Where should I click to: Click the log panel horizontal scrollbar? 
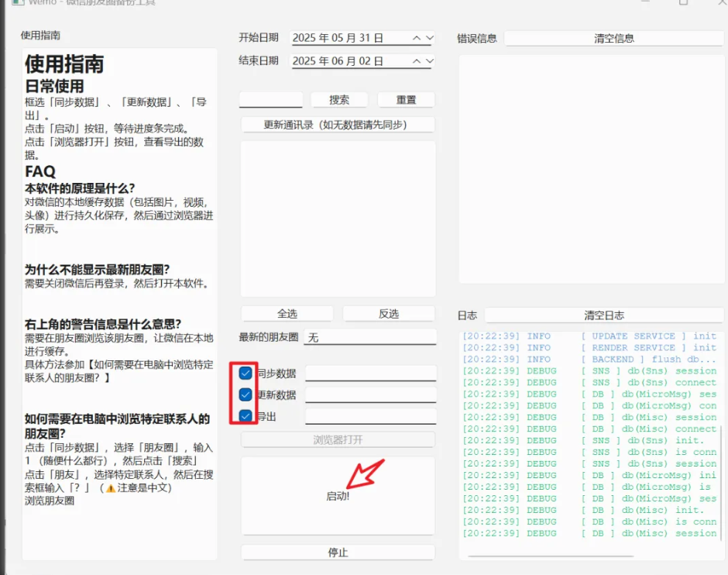551,556
